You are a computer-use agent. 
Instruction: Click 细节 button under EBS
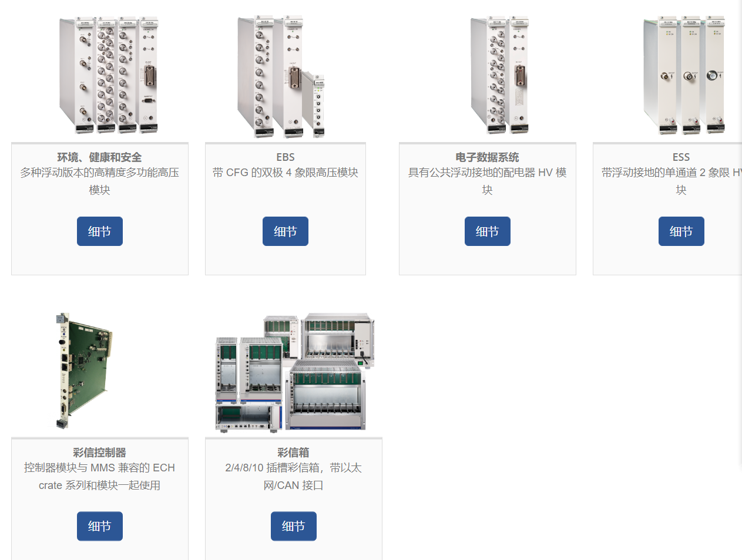[286, 231]
